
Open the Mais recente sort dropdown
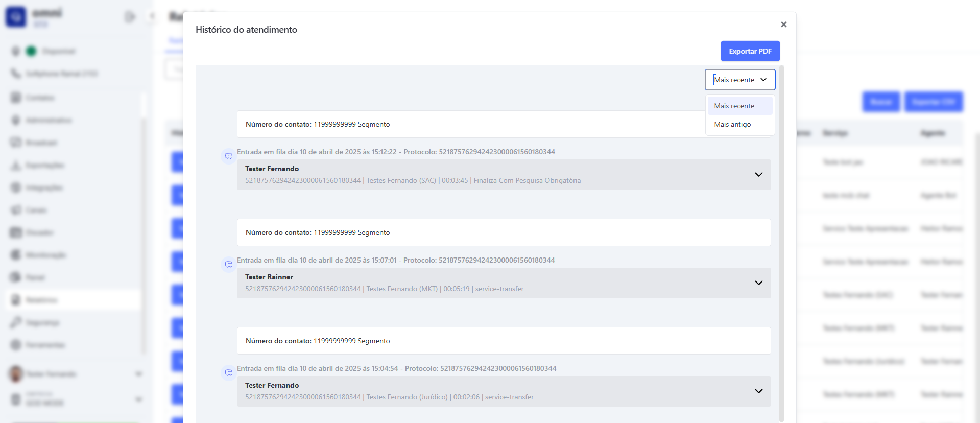tap(739, 80)
